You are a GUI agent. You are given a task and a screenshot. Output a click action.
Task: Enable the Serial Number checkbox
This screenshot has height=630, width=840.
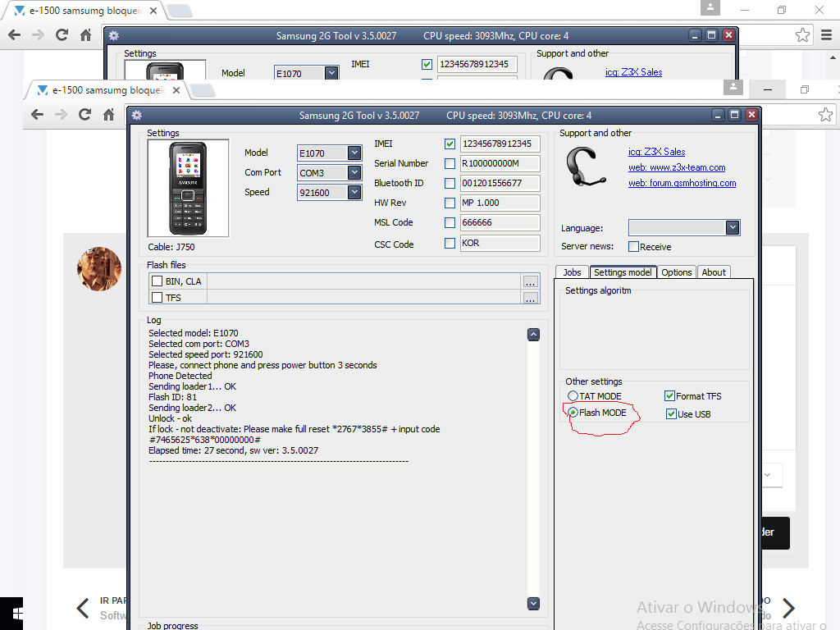[x=450, y=163]
